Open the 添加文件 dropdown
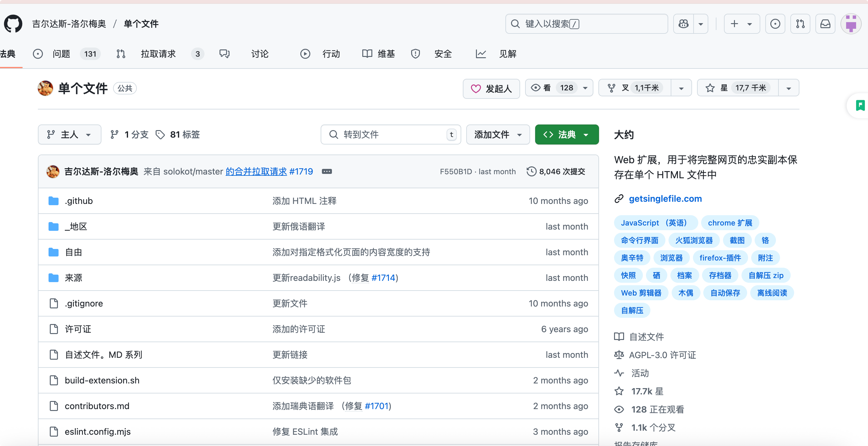Viewport: 868px width, 446px height. tap(498, 134)
